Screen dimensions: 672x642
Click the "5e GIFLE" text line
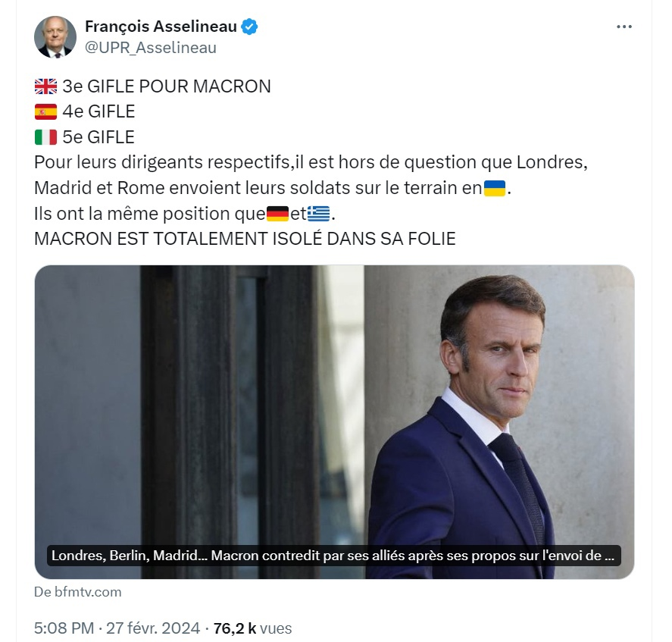98,137
